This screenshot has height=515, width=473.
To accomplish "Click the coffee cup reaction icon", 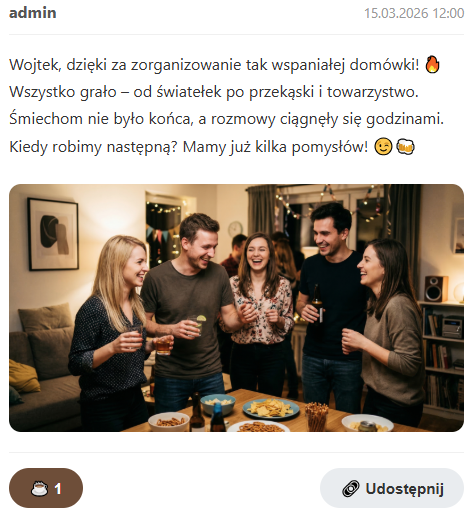I will click(x=39, y=489).
